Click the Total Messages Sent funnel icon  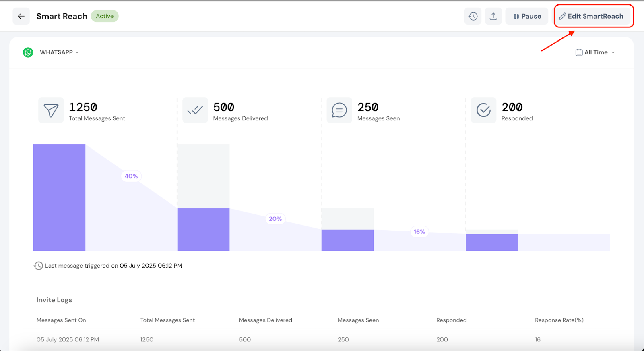pyautogui.click(x=51, y=110)
